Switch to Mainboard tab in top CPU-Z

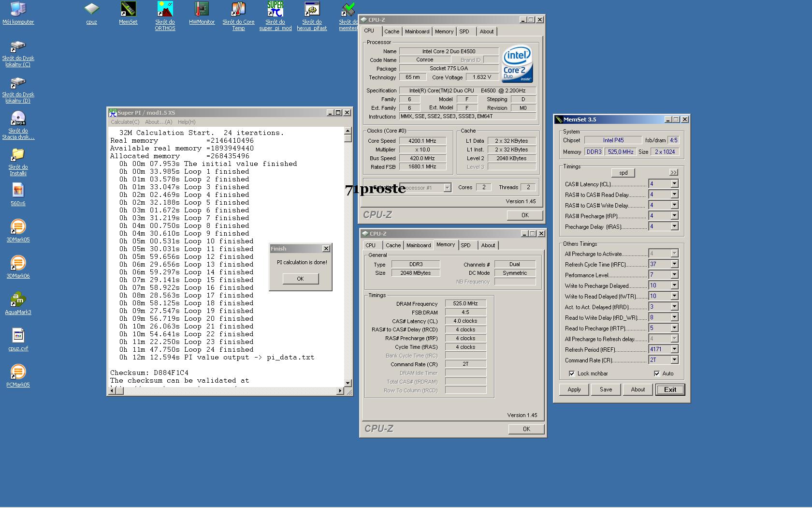pyautogui.click(x=417, y=31)
